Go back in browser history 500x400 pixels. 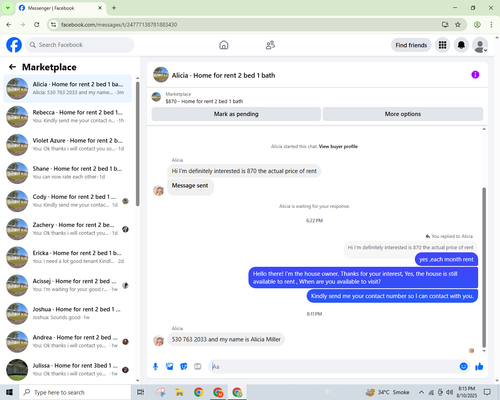[9, 25]
